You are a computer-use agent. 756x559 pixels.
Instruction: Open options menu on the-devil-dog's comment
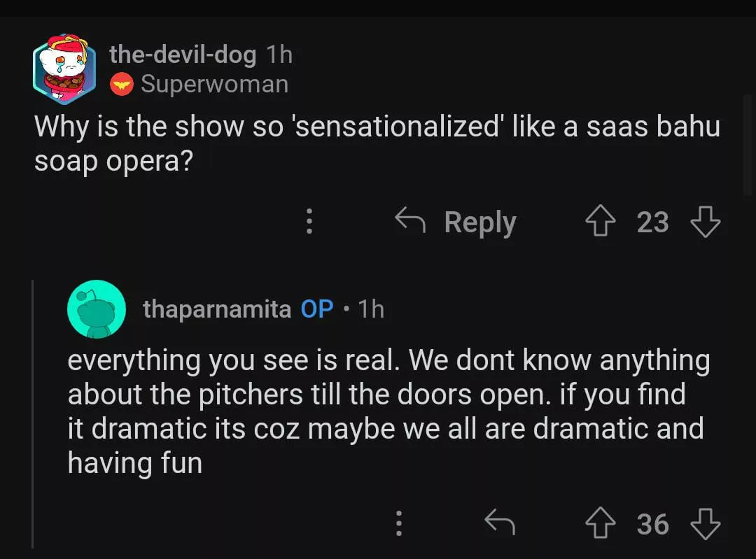[x=309, y=222]
